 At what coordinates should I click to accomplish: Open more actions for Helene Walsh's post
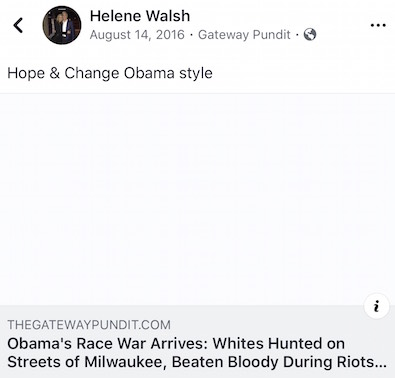point(378,25)
